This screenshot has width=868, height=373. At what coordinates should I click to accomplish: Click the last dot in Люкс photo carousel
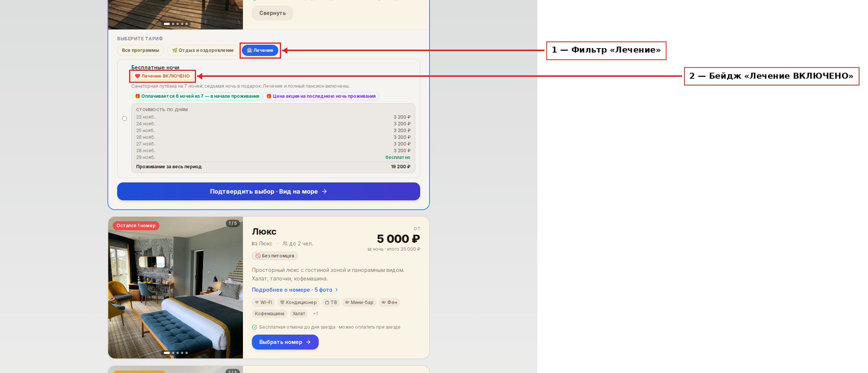(x=187, y=353)
